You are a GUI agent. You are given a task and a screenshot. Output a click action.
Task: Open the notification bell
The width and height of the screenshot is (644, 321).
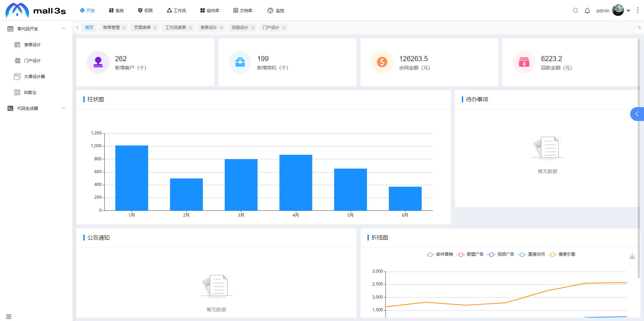coord(587,10)
